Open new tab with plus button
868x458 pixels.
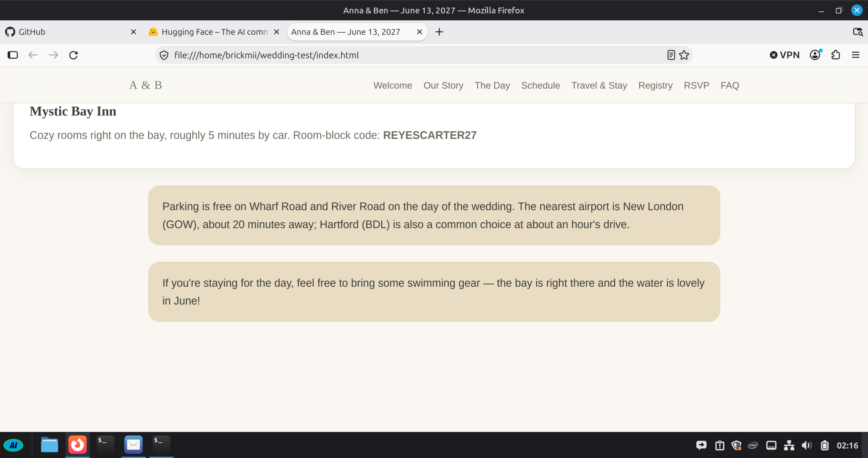click(440, 32)
